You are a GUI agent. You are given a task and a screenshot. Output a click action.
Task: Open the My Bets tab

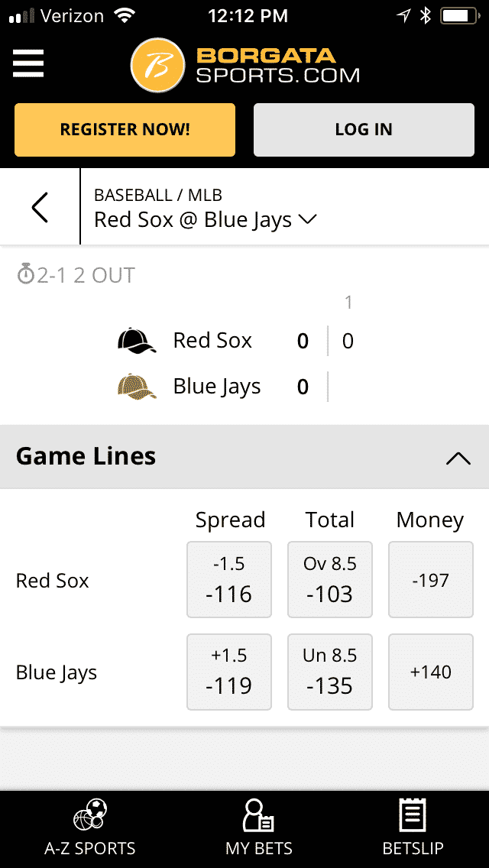click(x=259, y=827)
